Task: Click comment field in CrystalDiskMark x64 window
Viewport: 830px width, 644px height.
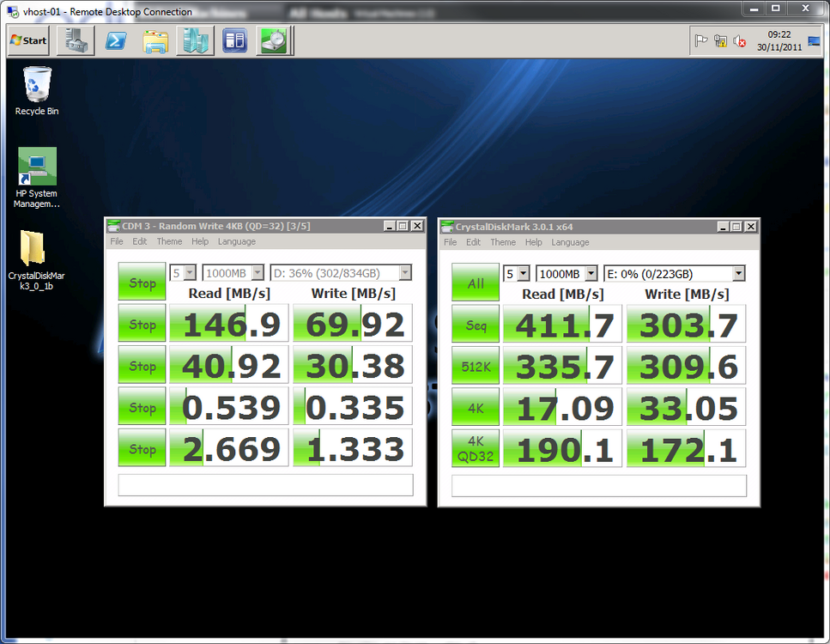Action: pyautogui.click(x=599, y=486)
